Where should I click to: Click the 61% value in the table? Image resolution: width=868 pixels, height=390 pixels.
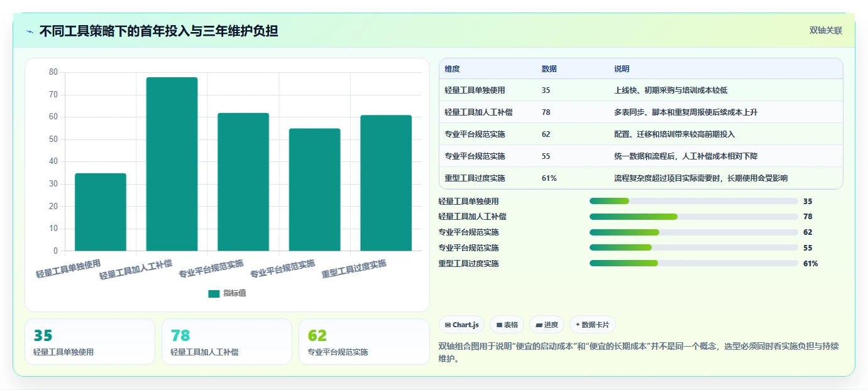coord(549,178)
